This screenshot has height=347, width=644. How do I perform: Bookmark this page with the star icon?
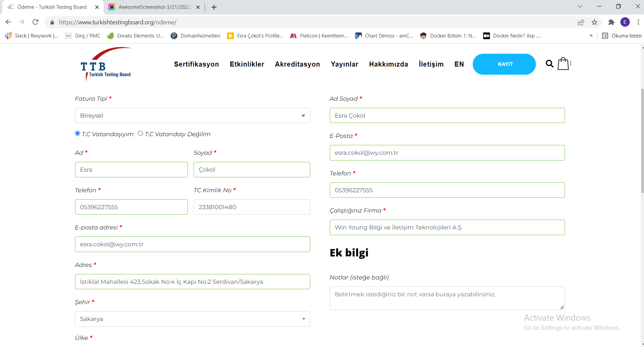coord(594,22)
